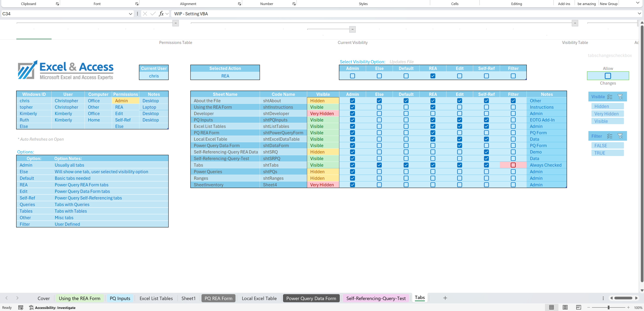Filter slicer by Very Hidden
This screenshot has height=311, width=644.
pos(608,114)
